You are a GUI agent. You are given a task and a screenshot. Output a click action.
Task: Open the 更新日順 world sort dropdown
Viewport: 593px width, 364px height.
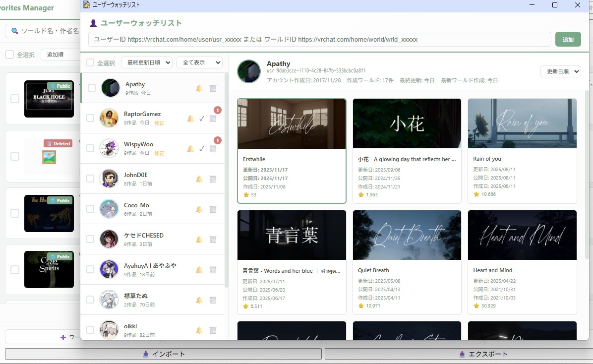coord(560,71)
